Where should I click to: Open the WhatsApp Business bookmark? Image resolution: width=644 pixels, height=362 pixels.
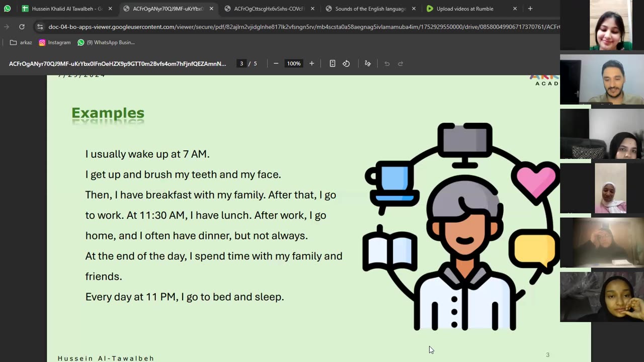pos(106,42)
